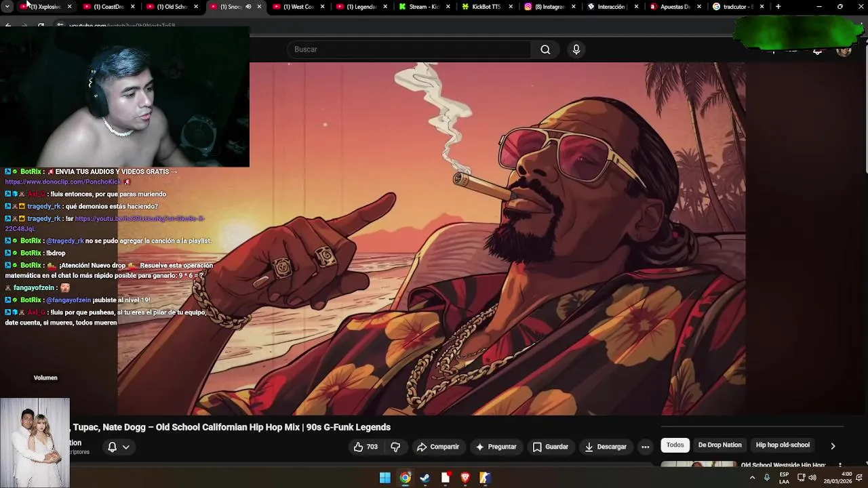868x488 pixels.
Task: Close the Legendar tab
Action: pos(385,7)
